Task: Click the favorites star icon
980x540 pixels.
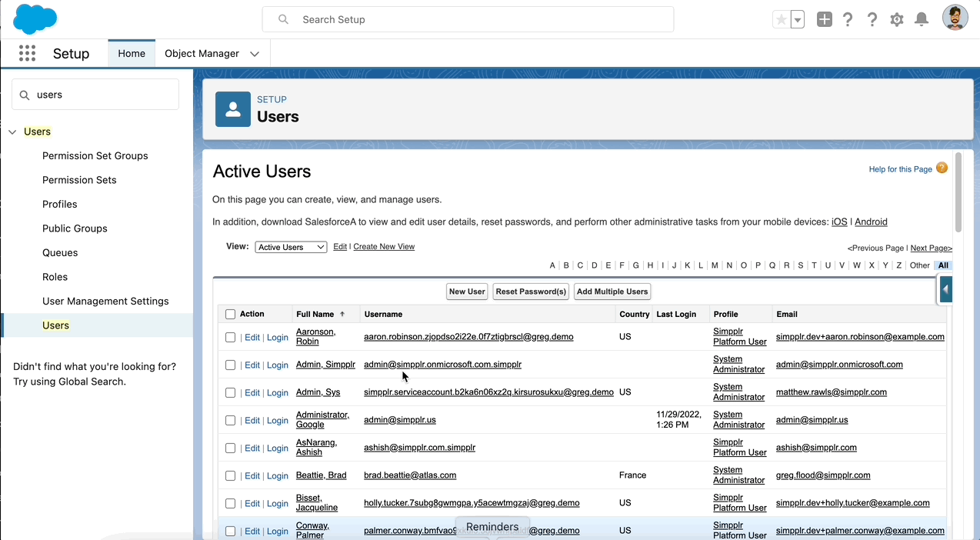Action: click(782, 20)
